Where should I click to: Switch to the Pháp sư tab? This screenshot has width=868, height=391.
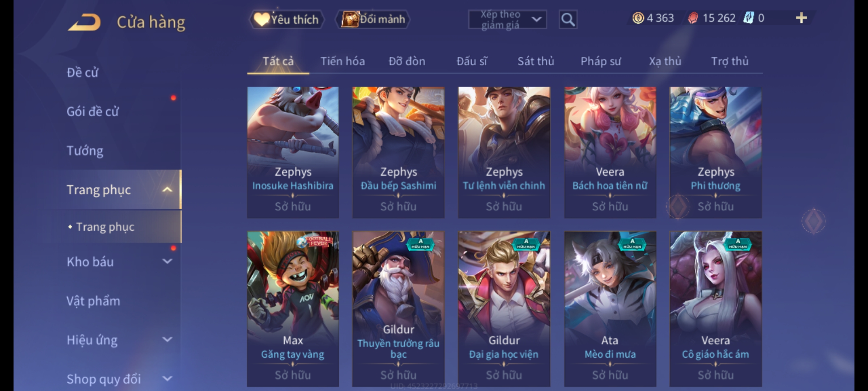click(601, 61)
